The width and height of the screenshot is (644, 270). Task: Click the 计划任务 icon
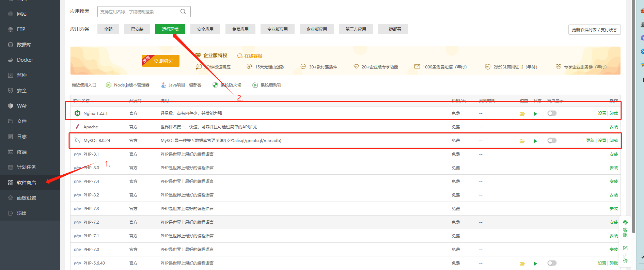tap(11, 167)
